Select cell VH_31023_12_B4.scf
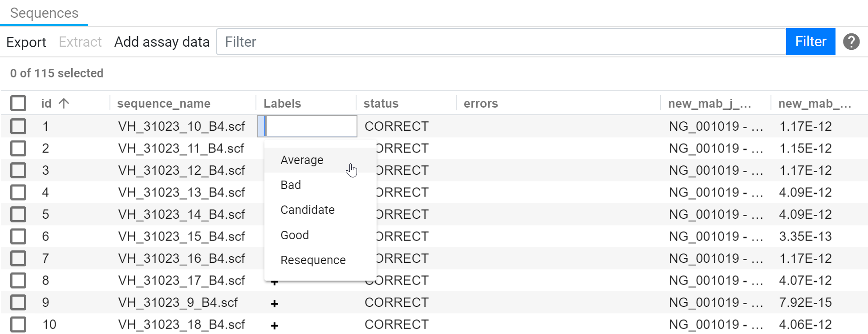The height and width of the screenshot is (334, 868). 182,170
